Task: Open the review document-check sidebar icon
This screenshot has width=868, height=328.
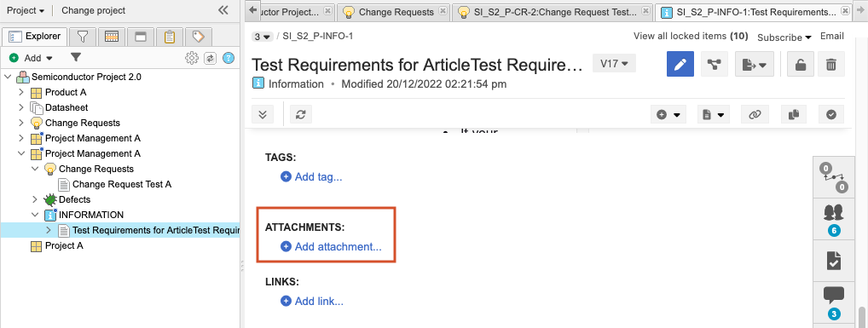Action: pyautogui.click(x=834, y=260)
